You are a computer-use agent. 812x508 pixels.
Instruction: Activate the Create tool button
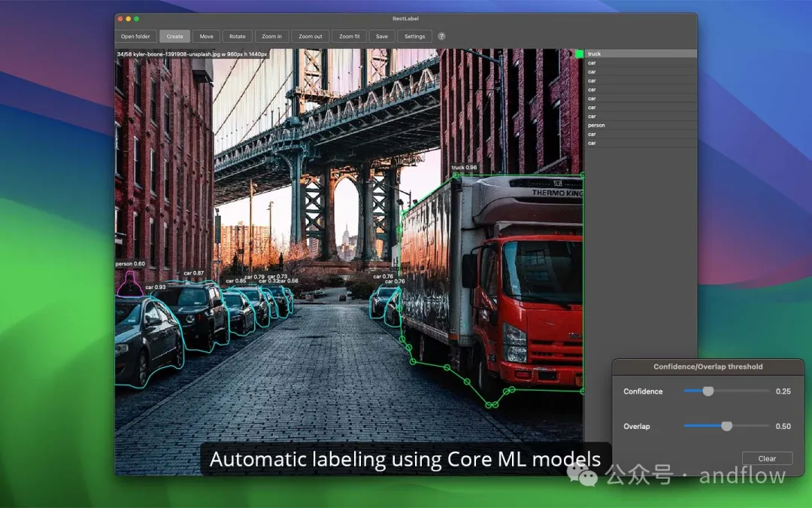[x=174, y=36]
